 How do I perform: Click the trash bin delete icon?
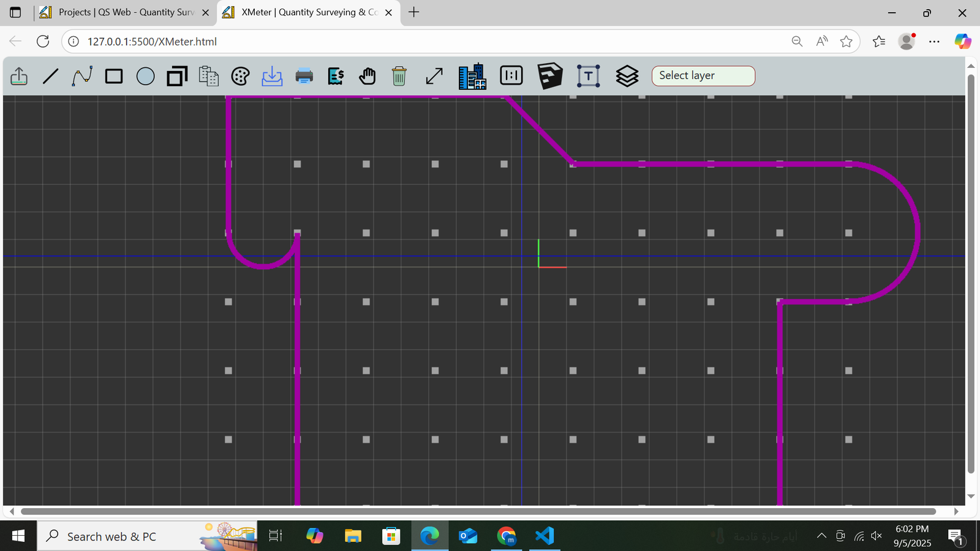coord(399,77)
